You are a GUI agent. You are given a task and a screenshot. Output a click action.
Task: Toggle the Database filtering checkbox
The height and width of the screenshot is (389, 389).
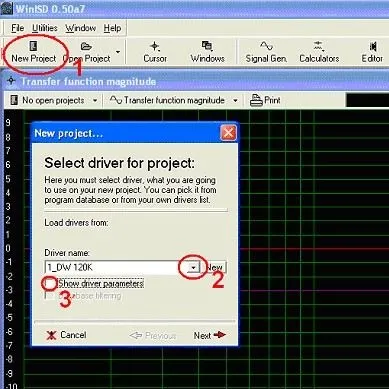click(x=50, y=296)
